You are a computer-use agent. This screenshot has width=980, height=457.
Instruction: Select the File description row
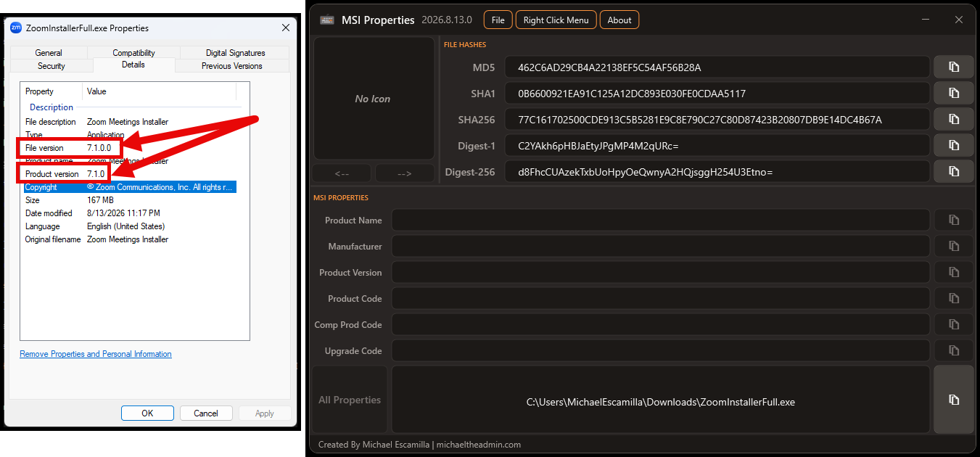tap(129, 122)
